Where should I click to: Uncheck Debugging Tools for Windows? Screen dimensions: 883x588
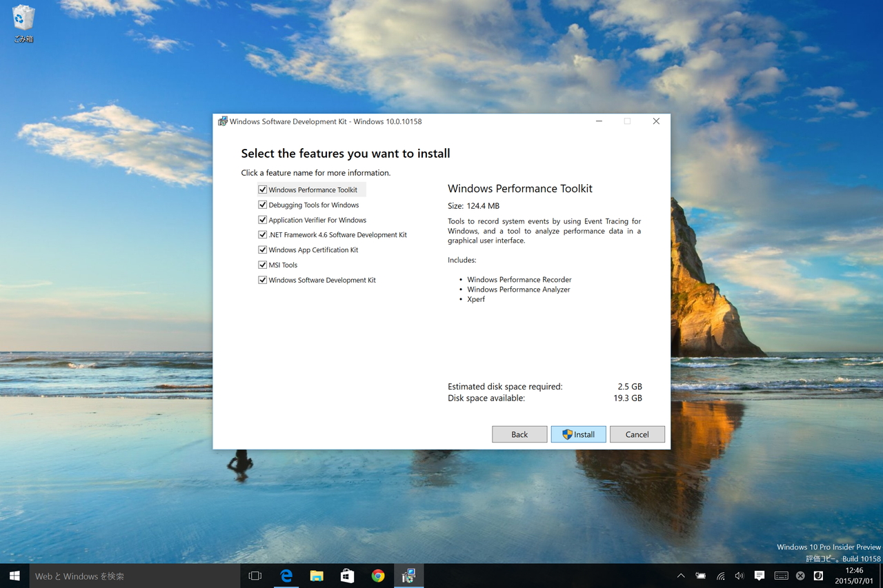(262, 204)
